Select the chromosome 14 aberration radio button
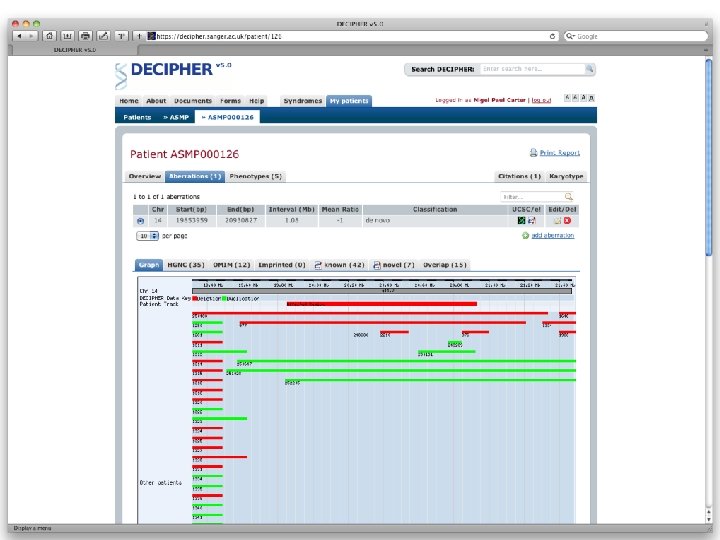720x540 pixels. [140, 221]
